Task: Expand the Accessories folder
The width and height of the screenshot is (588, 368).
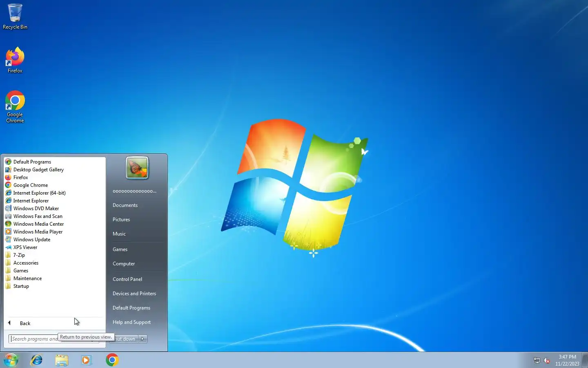Action: 55,263
